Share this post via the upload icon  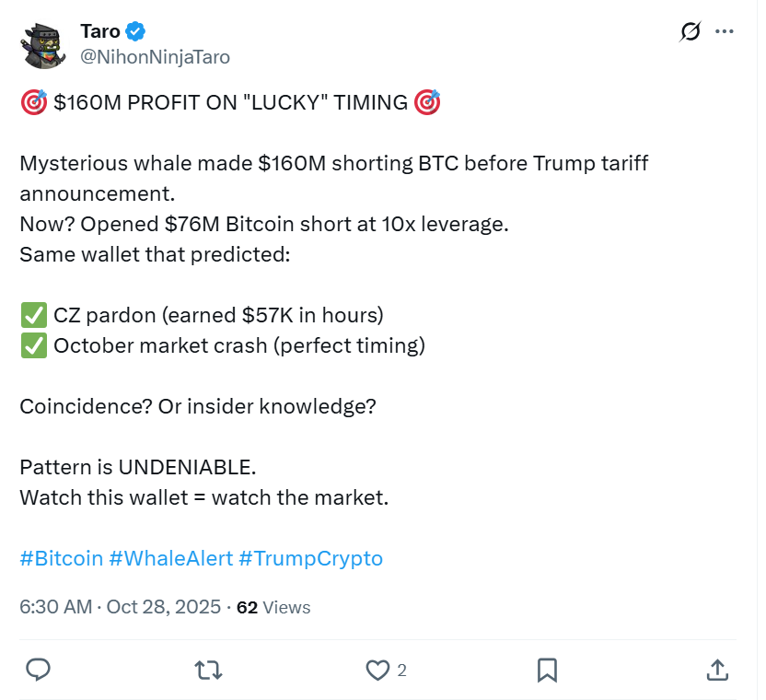coord(717,671)
